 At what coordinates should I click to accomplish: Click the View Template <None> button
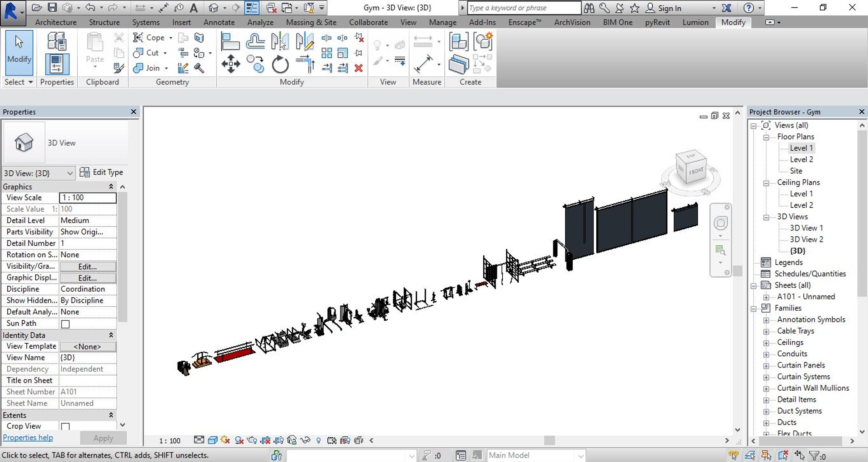[88, 346]
